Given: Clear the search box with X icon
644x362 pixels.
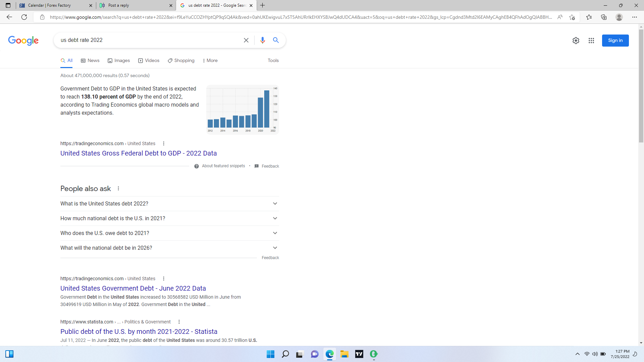Looking at the screenshot, I should coord(246,40).
